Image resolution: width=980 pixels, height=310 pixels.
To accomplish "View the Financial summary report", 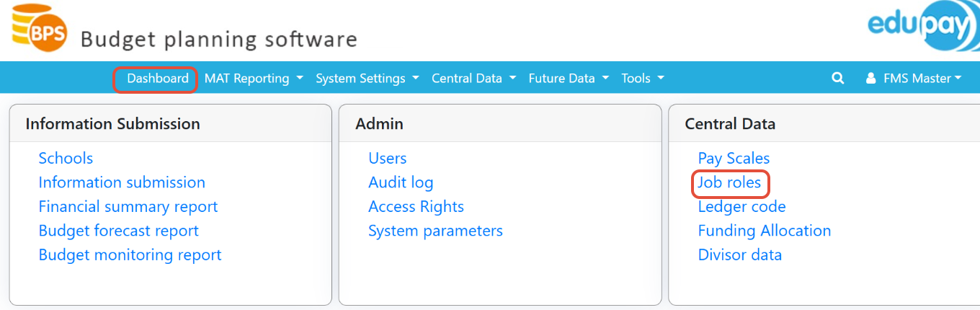I will (x=128, y=207).
